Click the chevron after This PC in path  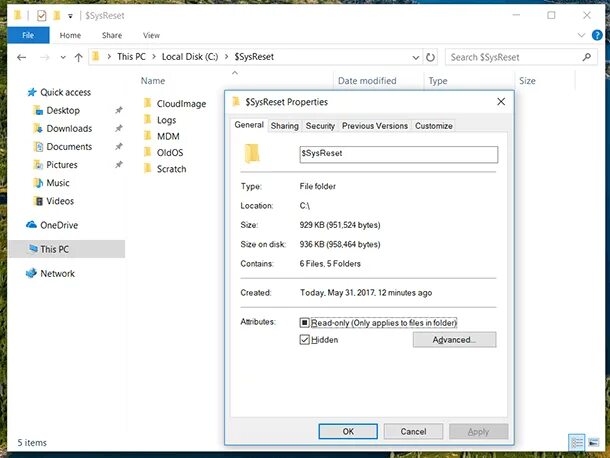pyautogui.click(x=154, y=57)
